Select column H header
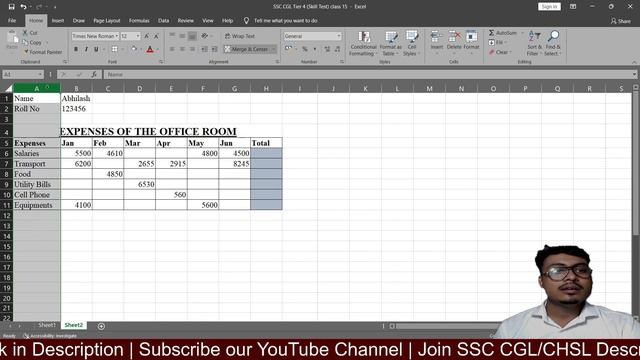The width and height of the screenshot is (640, 360). [266, 89]
